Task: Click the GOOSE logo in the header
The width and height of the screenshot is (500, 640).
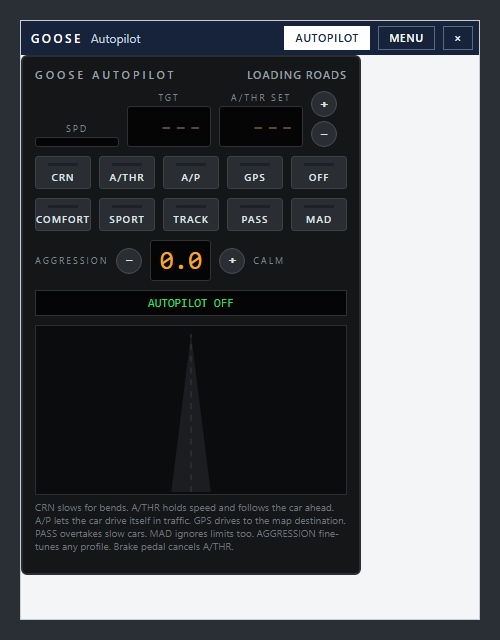Action: pyautogui.click(x=56, y=39)
